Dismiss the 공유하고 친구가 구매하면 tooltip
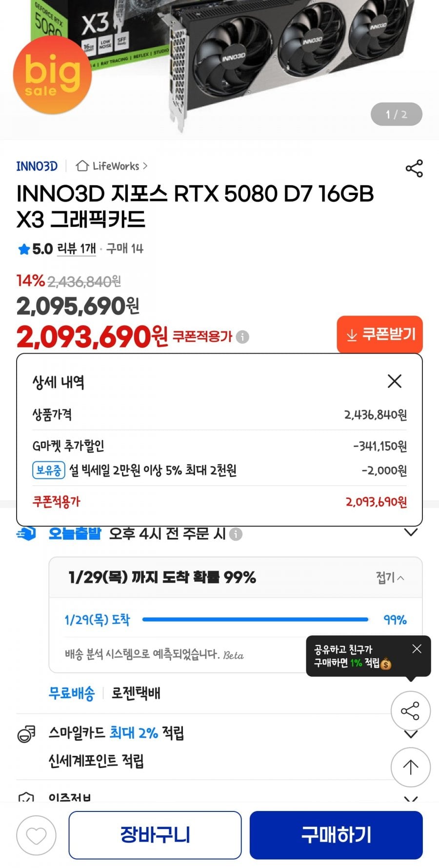The image size is (439, 868). (417, 649)
